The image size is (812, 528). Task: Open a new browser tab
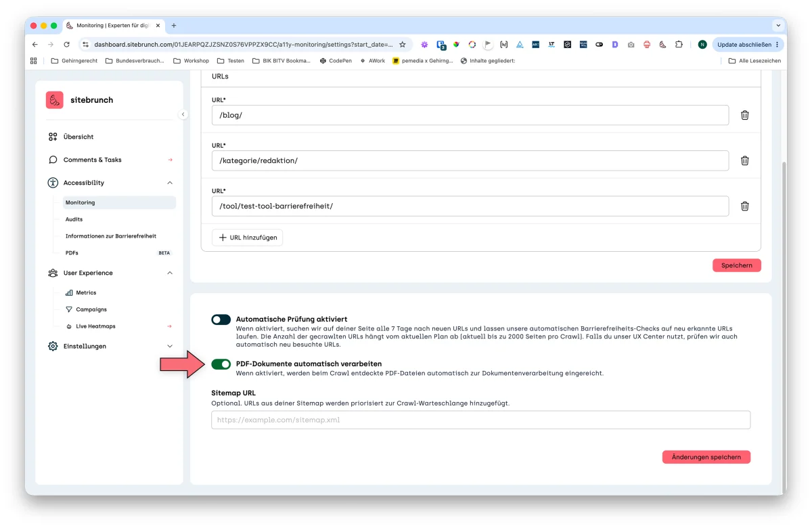pyautogui.click(x=174, y=26)
